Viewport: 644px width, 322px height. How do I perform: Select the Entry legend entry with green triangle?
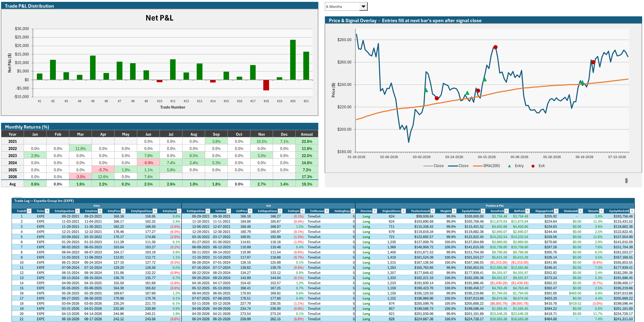tap(516, 166)
